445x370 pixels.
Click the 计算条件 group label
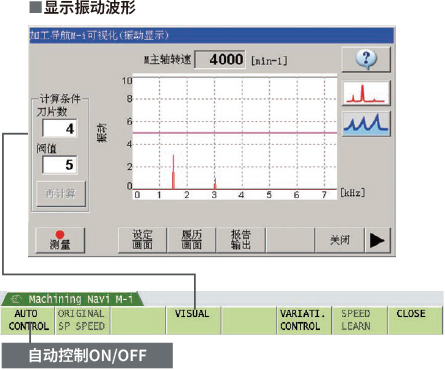(60, 99)
